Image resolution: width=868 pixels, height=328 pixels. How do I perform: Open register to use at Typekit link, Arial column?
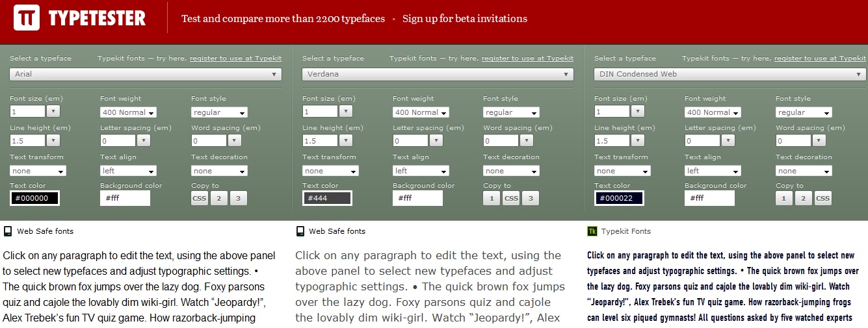[x=235, y=58]
